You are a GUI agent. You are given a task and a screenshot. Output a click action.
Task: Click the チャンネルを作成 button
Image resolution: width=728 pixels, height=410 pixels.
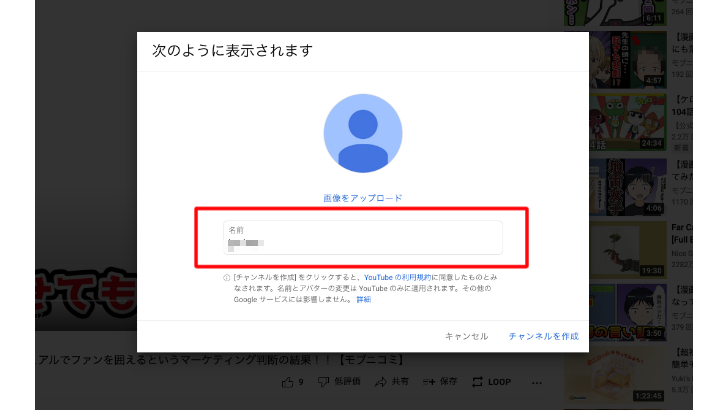pyautogui.click(x=544, y=336)
